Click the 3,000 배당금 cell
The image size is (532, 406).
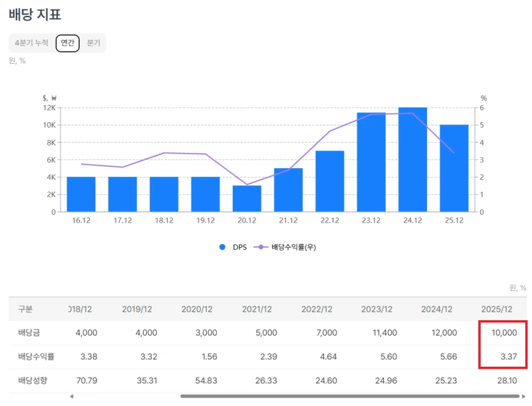coord(206,333)
